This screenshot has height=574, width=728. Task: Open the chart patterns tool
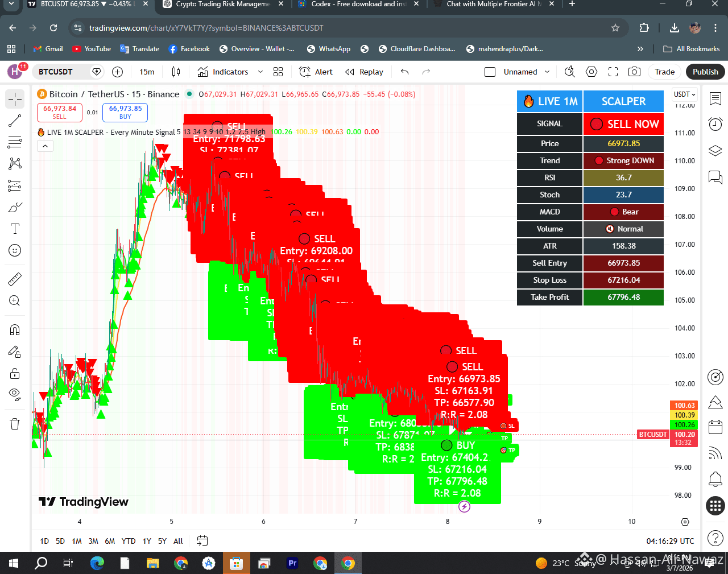pos(15,164)
